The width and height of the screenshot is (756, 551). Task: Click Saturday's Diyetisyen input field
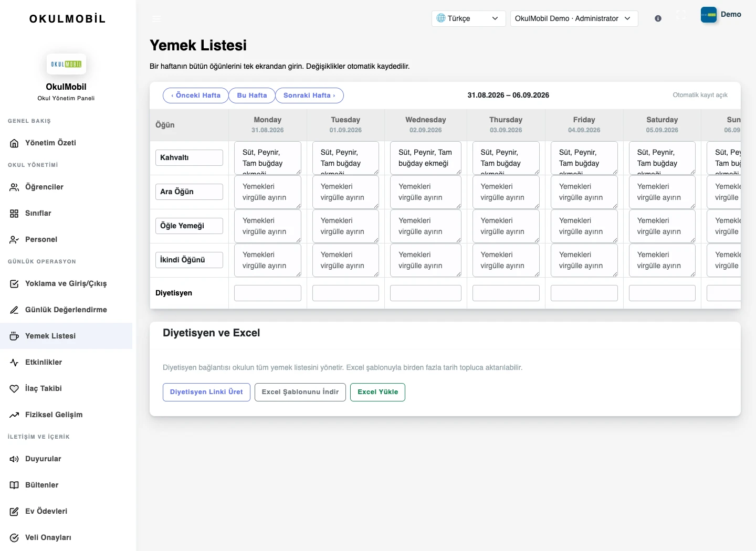click(x=662, y=293)
